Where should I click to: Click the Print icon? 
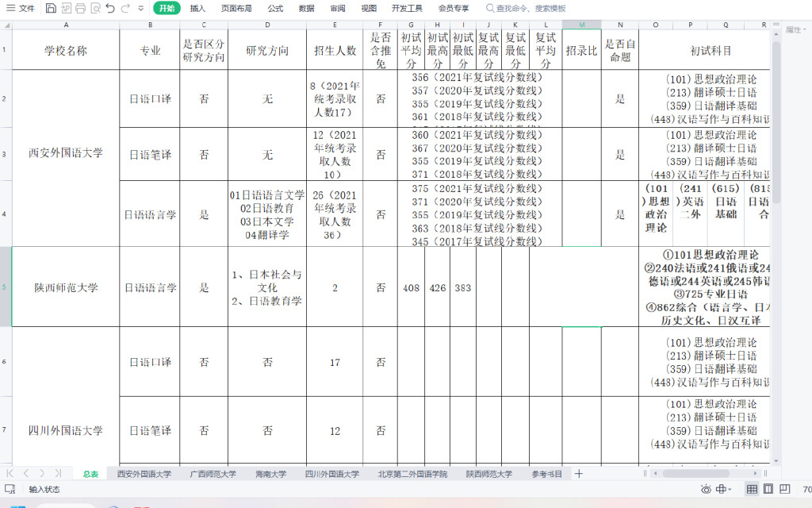pyautogui.click(x=80, y=8)
